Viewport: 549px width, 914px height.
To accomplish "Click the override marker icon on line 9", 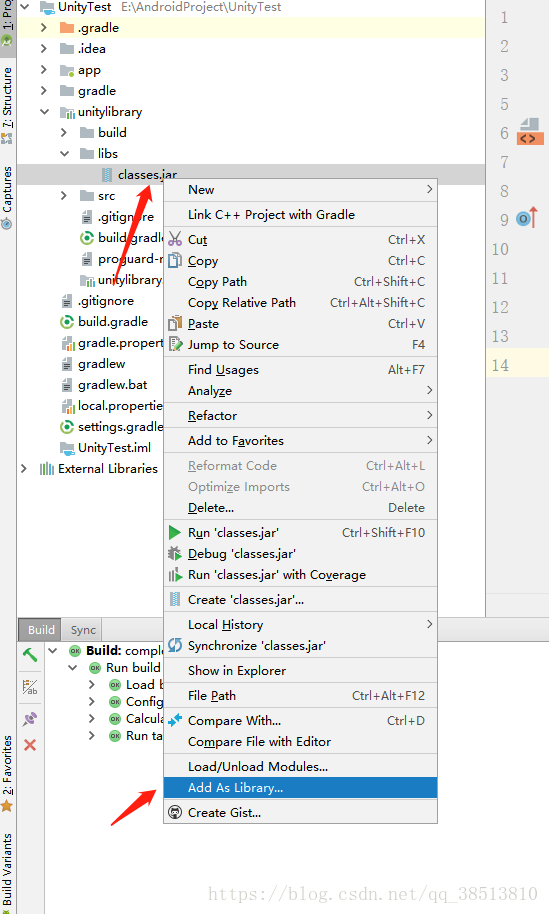I will (526, 219).
